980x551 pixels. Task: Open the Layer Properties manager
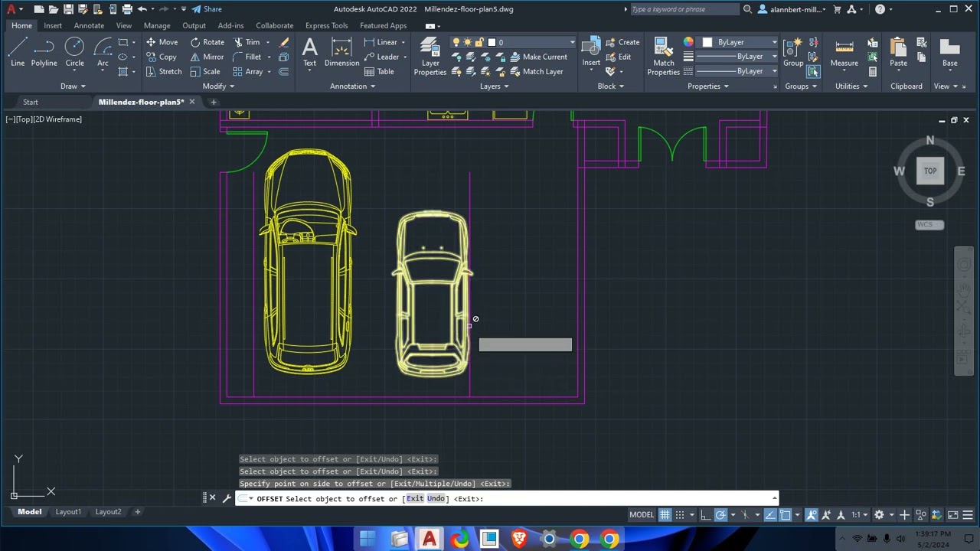point(430,56)
